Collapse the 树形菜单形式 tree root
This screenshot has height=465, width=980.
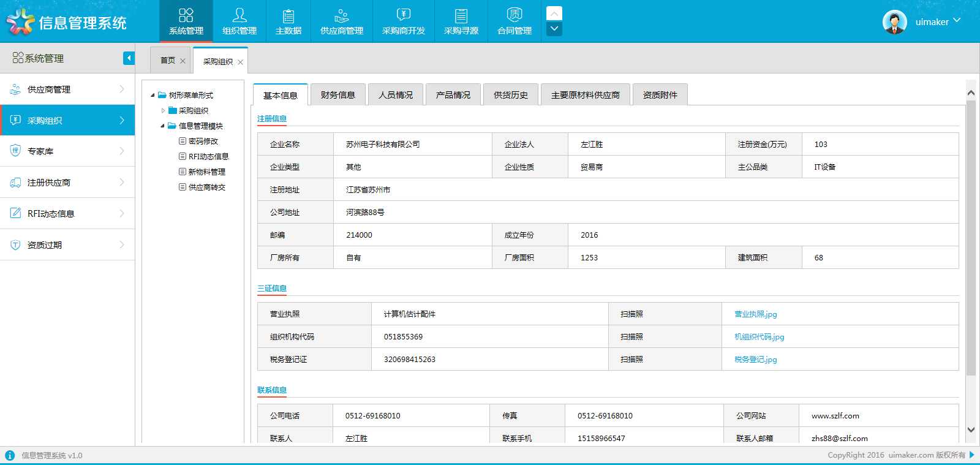[153, 95]
